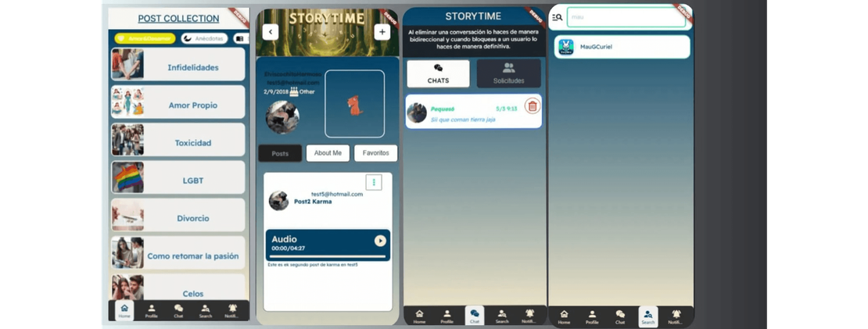Tap the plus icon on the profile header

(x=382, y=32)
